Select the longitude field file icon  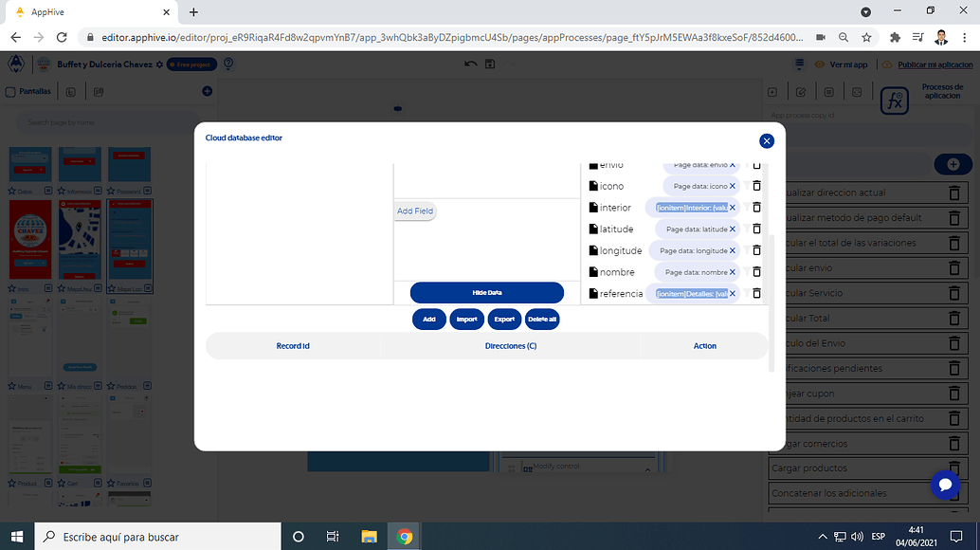point(593,250)
